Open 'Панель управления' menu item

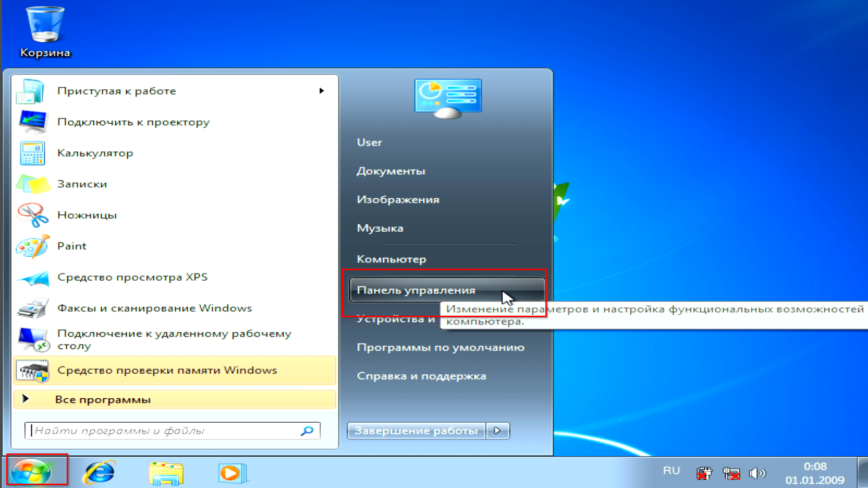click(416, 290)
